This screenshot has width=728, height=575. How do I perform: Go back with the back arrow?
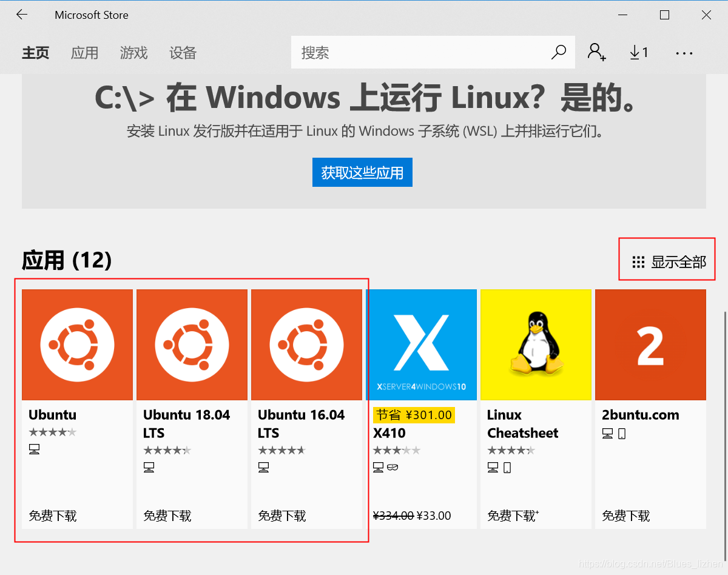click(x=22, y=15)
